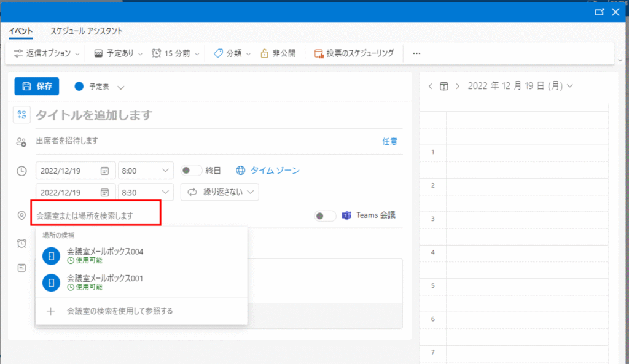The image size is (629, 364).
Task: Open start date calendar picker icon
Action: pyautogui.click(x=104, y=171)
